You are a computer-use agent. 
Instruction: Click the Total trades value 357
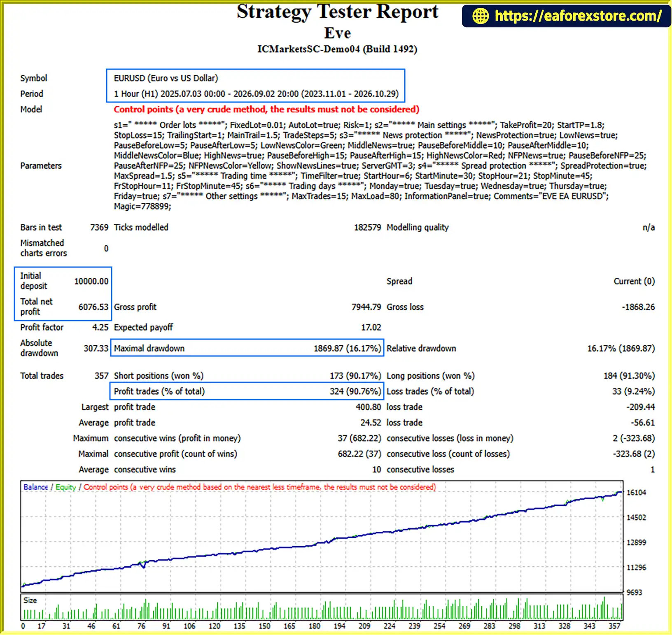tap(101, 376)
